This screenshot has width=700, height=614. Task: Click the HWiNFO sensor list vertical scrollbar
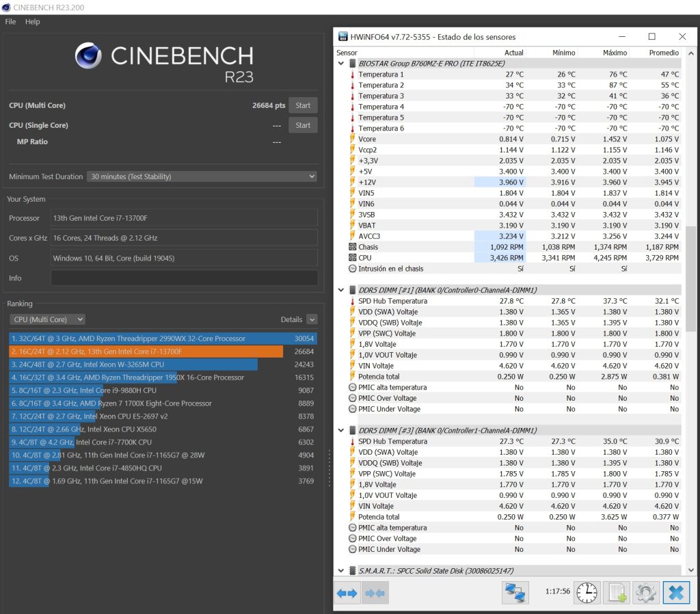[691, 311]
